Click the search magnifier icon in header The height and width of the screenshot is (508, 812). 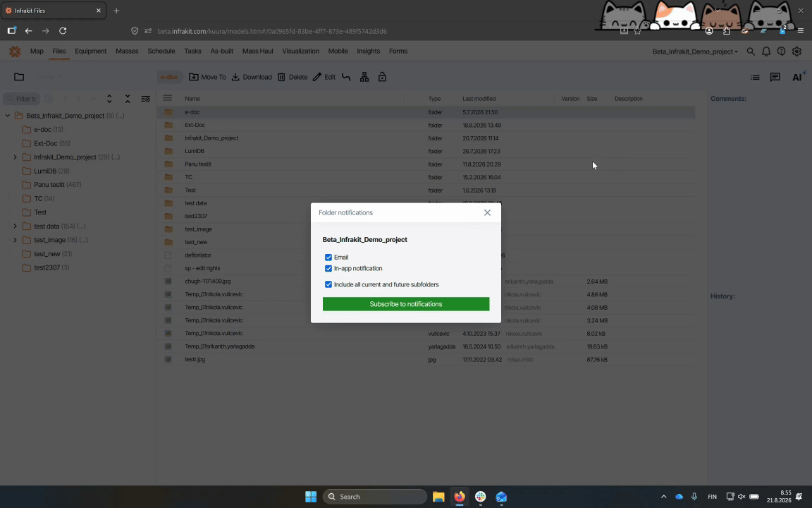pyautogui.click(x=751, y=52)
